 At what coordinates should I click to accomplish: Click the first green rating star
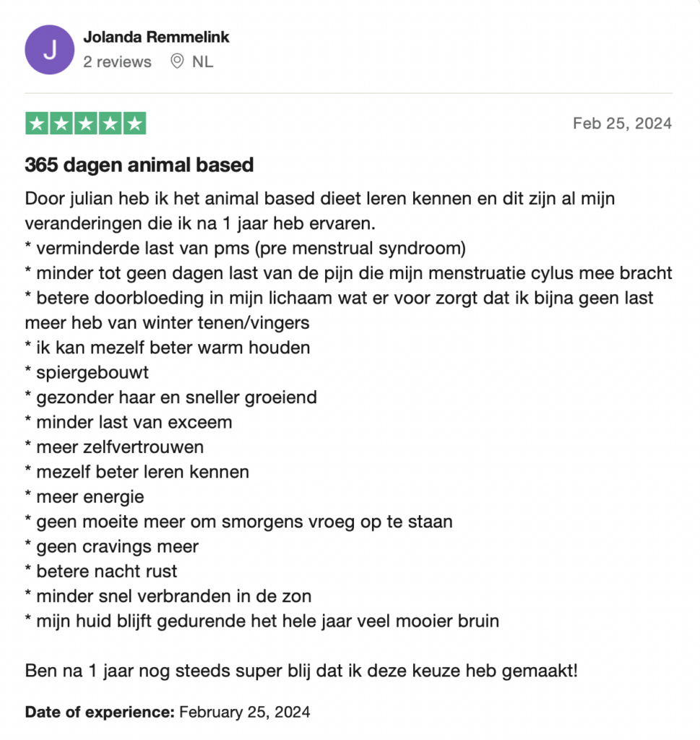[x=38, y=124]
